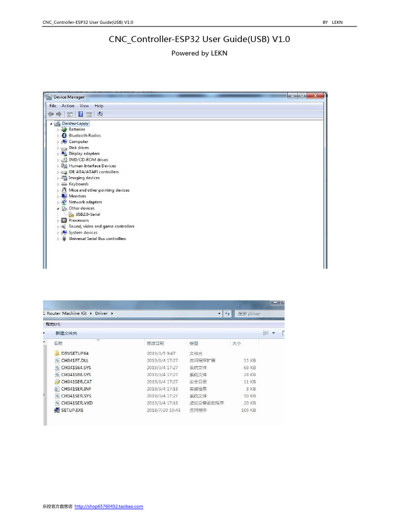Screen dimensions: 399x532
Task: Expand the Batteries node
Action: tap(58, 129)
